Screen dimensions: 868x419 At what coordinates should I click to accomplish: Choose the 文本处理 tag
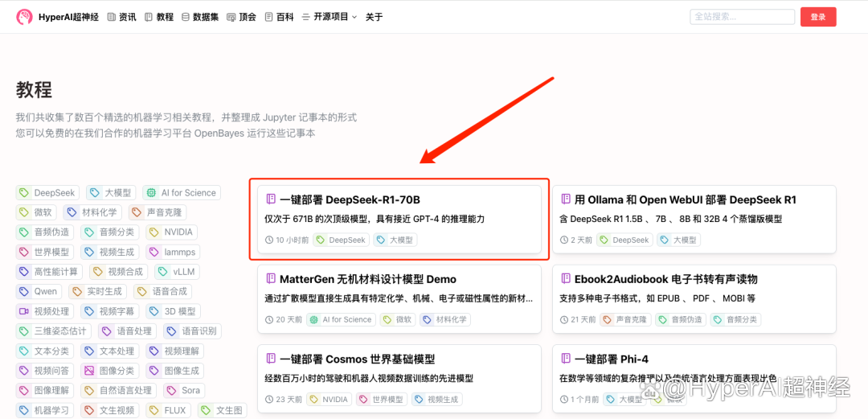110,351
